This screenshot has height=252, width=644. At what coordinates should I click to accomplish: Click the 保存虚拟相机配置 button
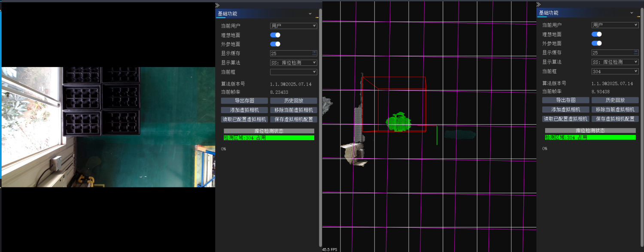point(293,119)
